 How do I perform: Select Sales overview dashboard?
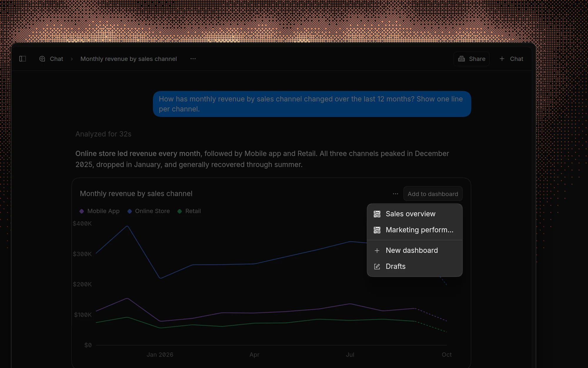point(415,214)
